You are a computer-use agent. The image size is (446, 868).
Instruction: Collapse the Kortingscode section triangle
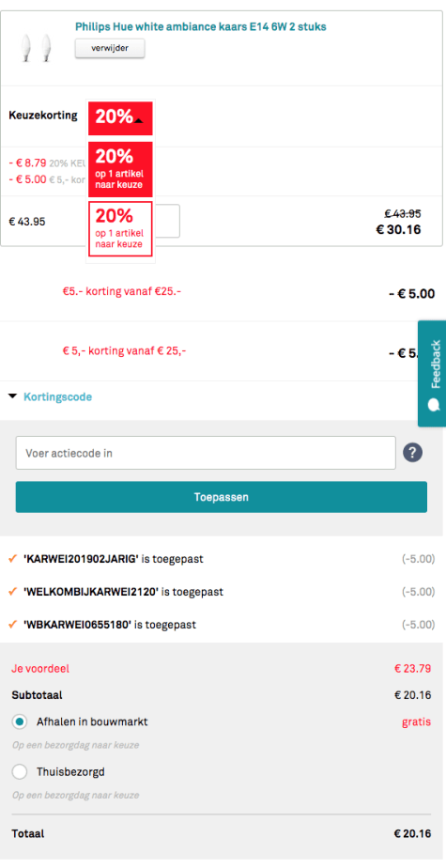12,397
